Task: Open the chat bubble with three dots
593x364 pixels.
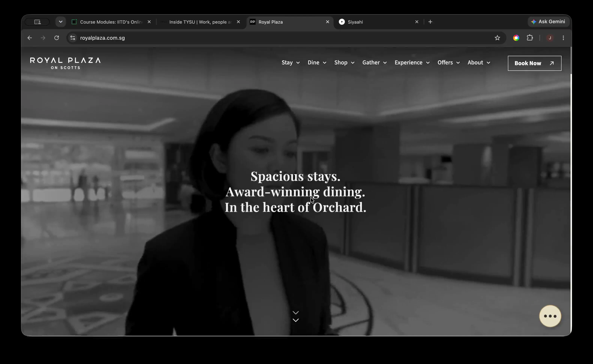Action: click(x=550, y=316)
